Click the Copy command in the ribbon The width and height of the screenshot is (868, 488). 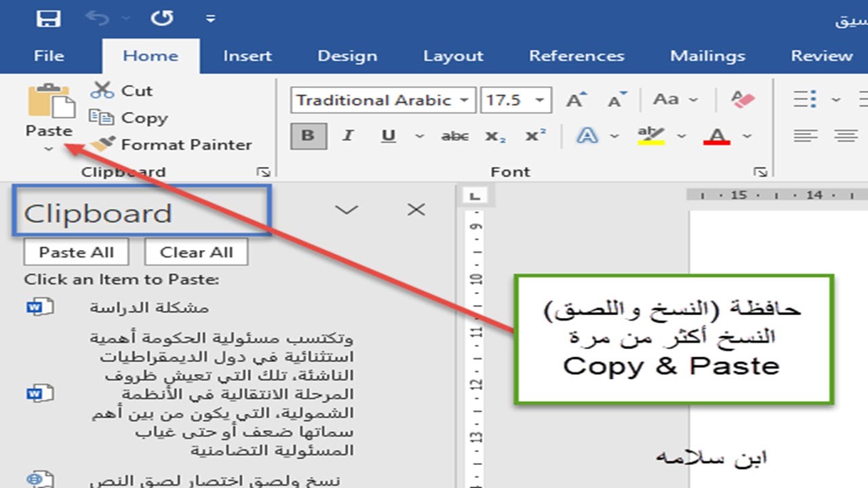click(129, 118)
